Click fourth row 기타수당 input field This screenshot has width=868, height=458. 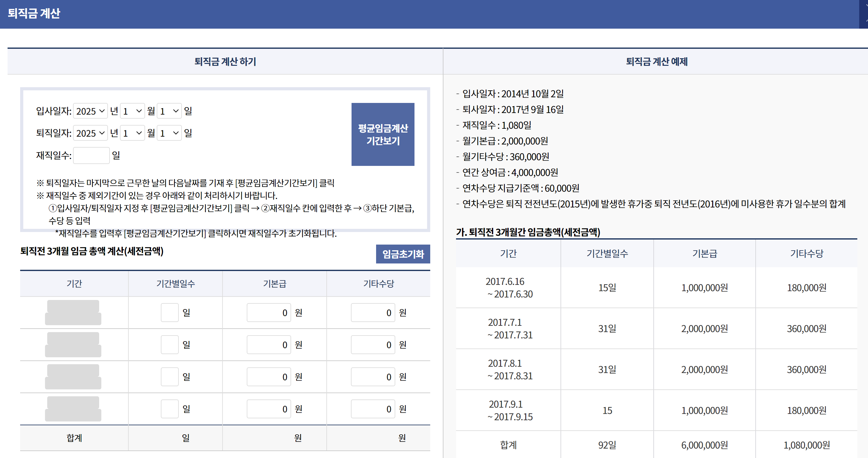tap(373, 409)
